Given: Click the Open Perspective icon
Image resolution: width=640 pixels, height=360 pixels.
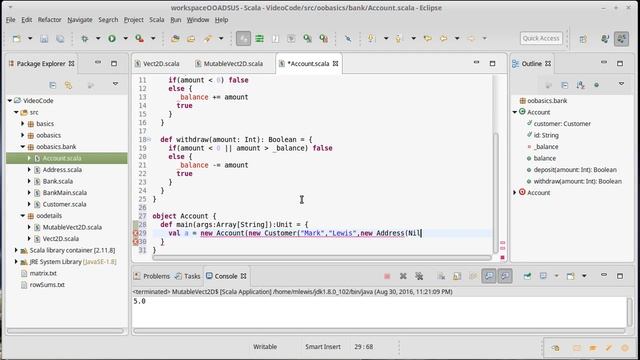Looking at the screenshot, I should [583, 38].
